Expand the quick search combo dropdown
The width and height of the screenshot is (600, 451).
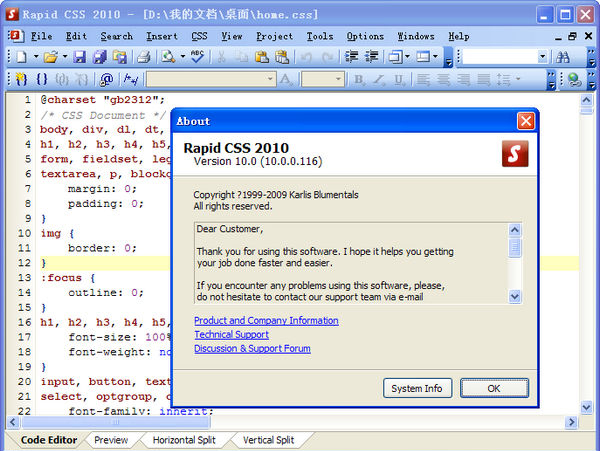tap(542, 57)
